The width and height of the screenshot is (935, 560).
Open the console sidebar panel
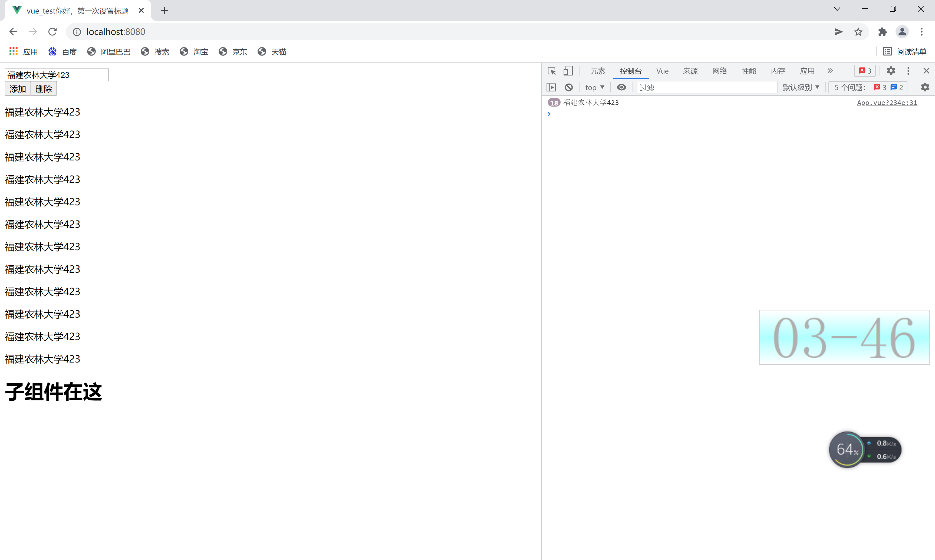[x=551, y=87]
